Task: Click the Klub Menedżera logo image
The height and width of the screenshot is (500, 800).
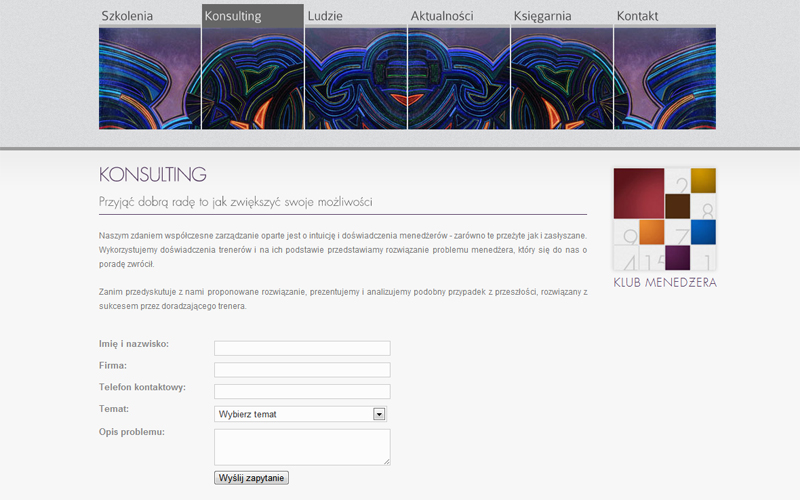Action: (665, 219)
